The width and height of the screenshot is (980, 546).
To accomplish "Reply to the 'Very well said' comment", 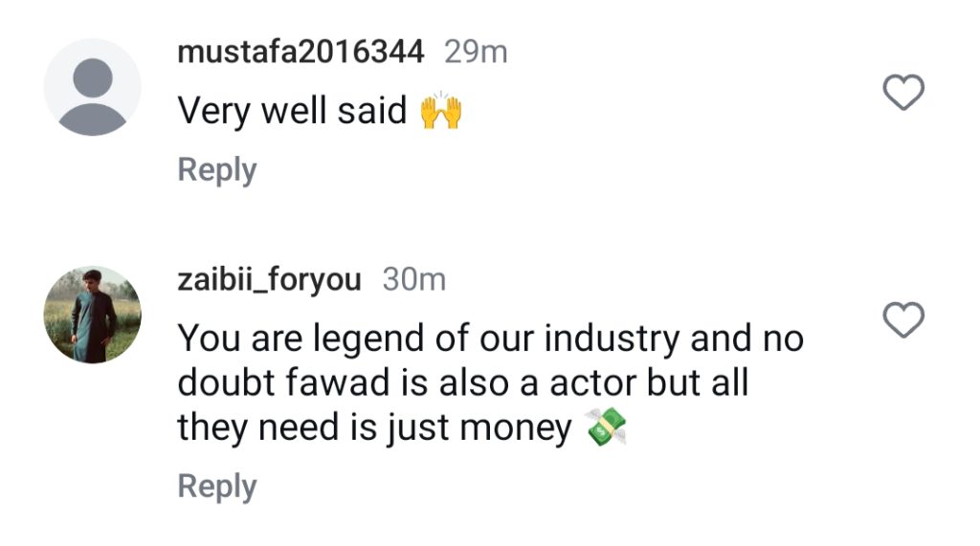I will click(217, 170).
